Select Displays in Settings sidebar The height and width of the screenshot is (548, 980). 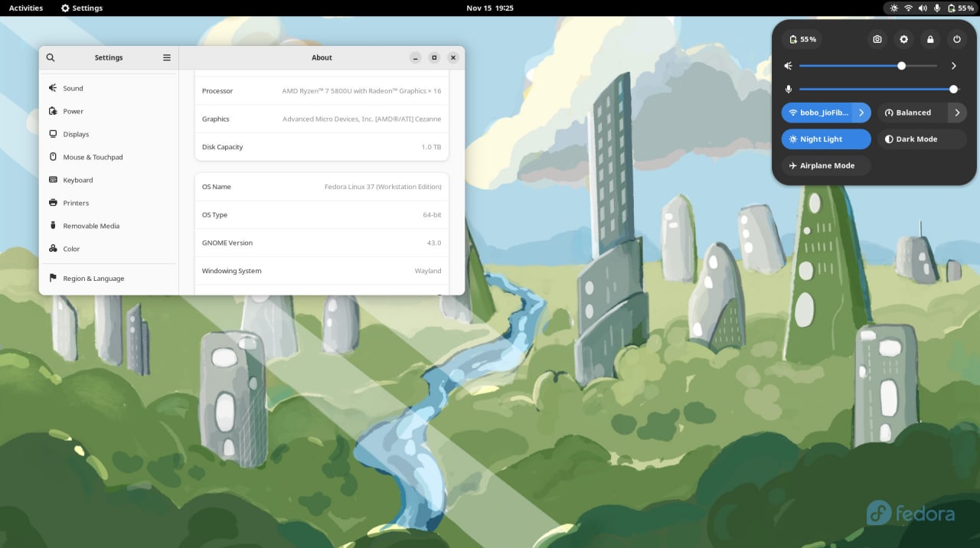[x=108, y=134]
